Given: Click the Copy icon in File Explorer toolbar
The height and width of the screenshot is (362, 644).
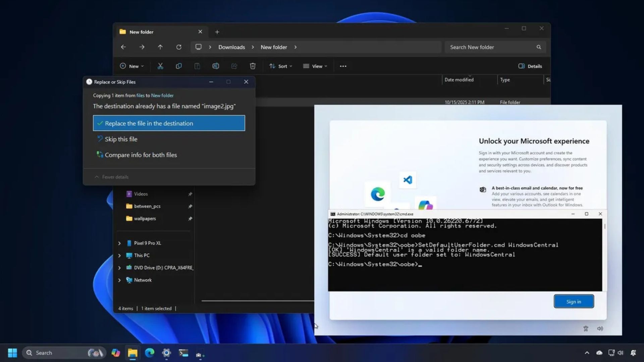Looking at the screenshot, I should point(179,66).
